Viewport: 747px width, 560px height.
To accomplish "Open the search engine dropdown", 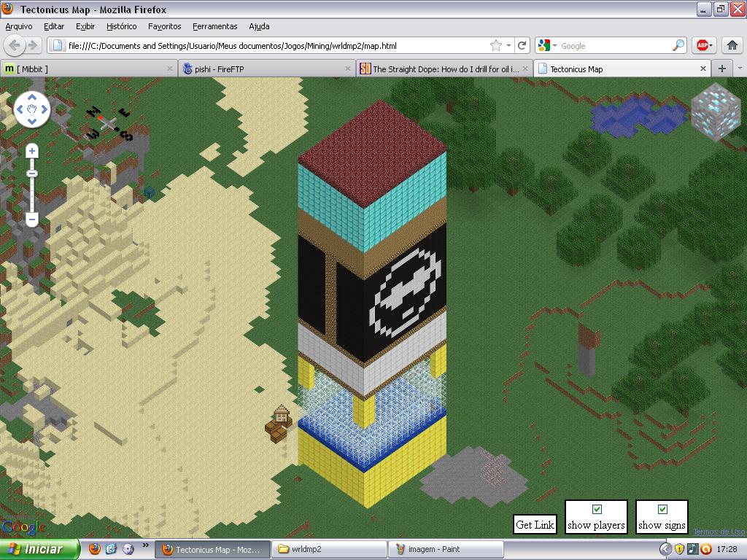I will (547, 45).
